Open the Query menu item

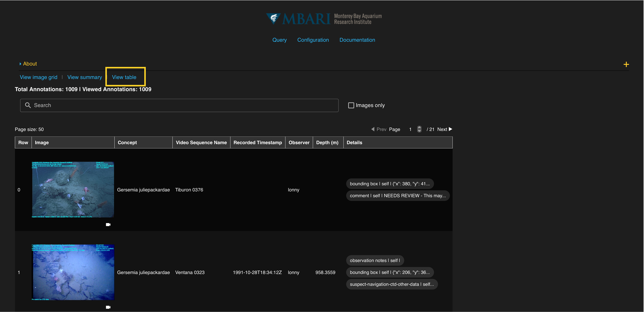[279, 40]
